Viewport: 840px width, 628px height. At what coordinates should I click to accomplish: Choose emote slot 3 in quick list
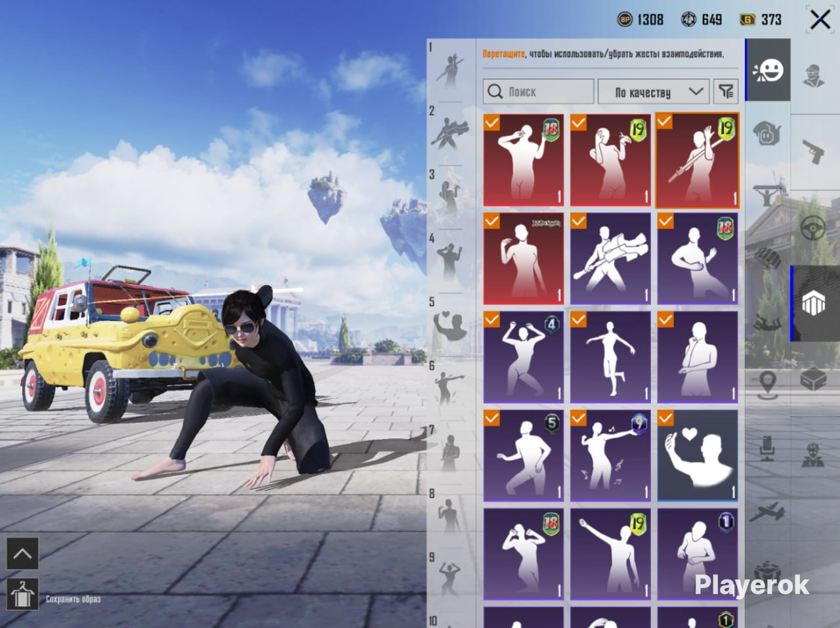pyautogui.click(x=450, y=197)
